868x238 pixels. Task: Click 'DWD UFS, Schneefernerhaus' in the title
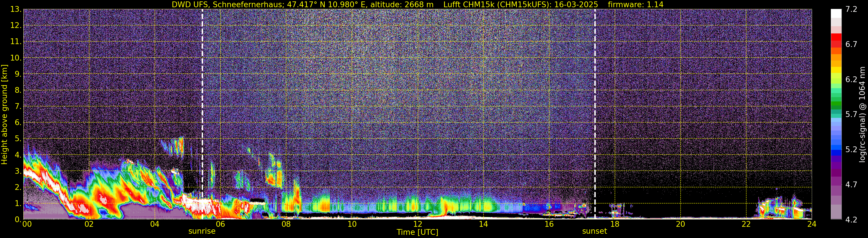[x=228, y=5]
